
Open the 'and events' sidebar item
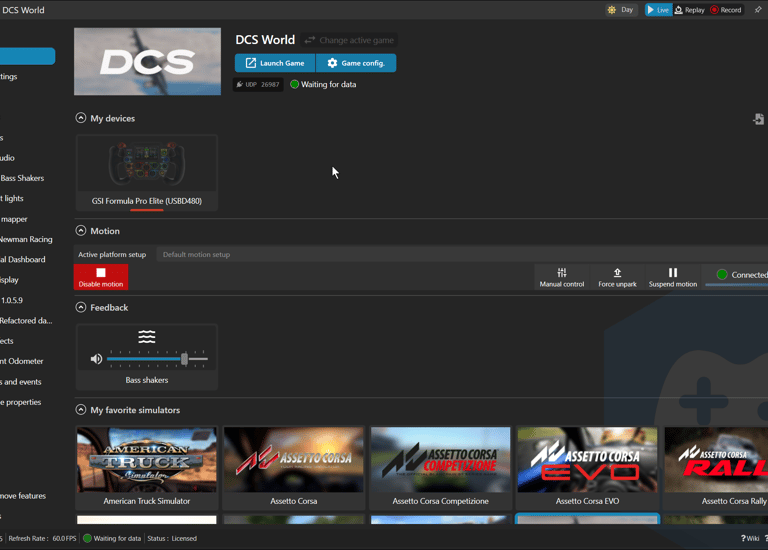pos(21,382)
